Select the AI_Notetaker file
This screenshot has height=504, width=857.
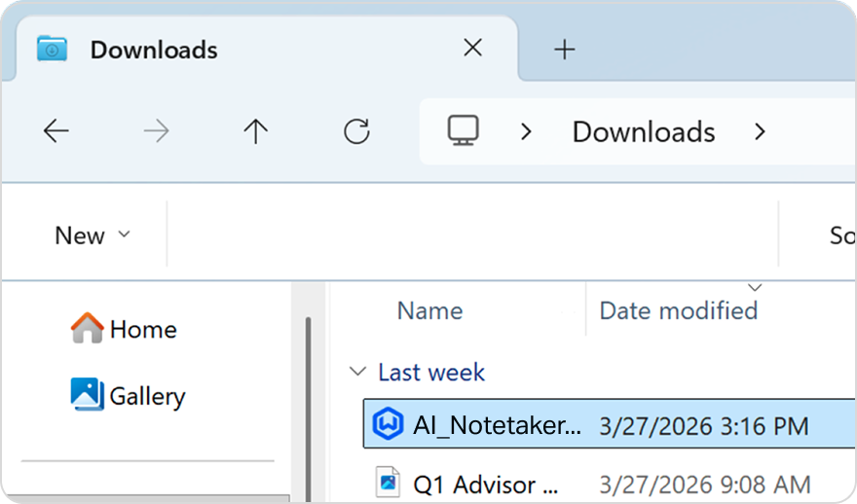pyautogui.click(x=610, y=424)
